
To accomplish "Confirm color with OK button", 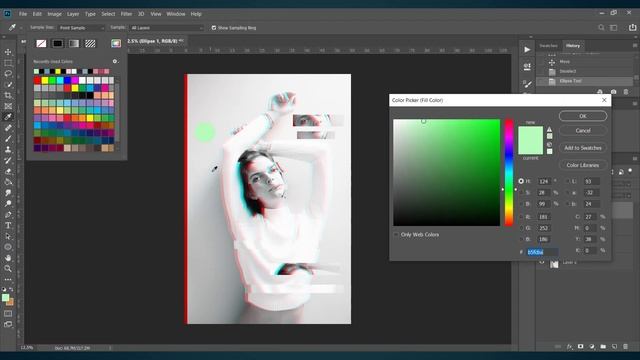I will point(583,116).
